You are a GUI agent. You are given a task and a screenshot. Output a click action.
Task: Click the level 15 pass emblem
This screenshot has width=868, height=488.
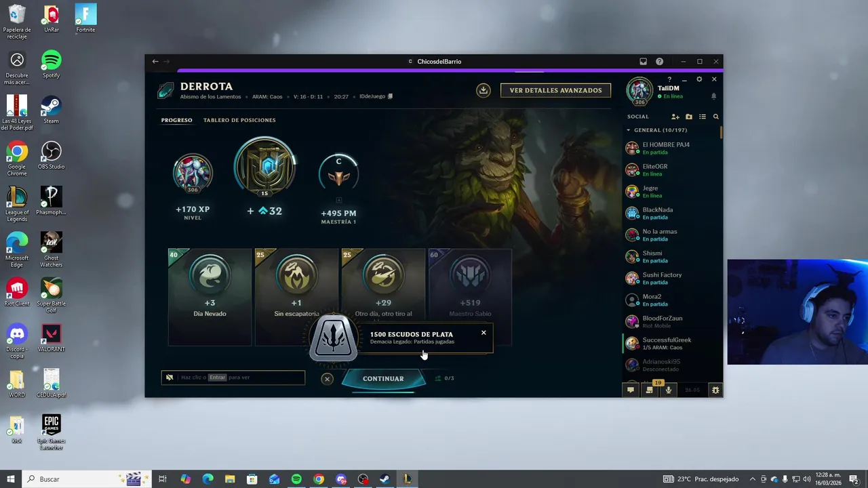pyautogui.click(x=265, y=167)
